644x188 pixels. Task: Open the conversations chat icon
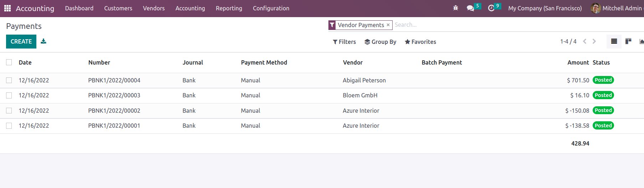pos(470,8)
